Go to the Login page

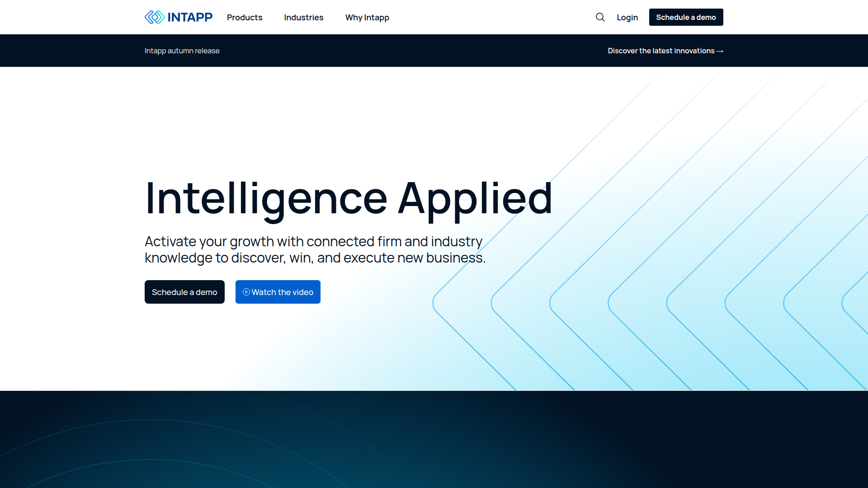[627, 17]
